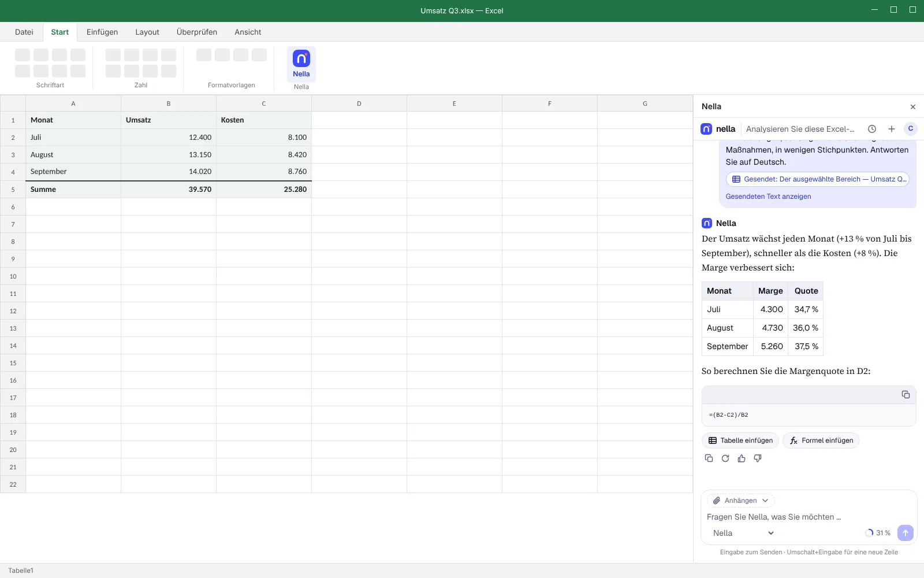Click the formula text =(B2-C2)/B2
Viewport: 924px width, 578px height.
[x=728, y=415]
